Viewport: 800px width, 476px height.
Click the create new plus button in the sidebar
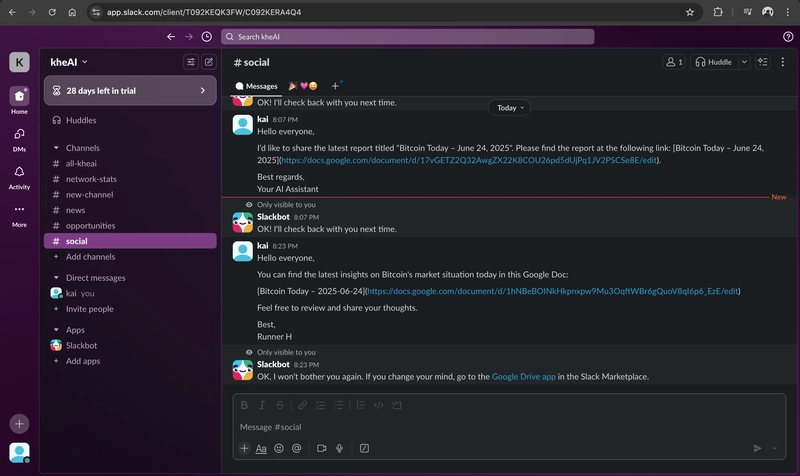(x=19, y=423)
